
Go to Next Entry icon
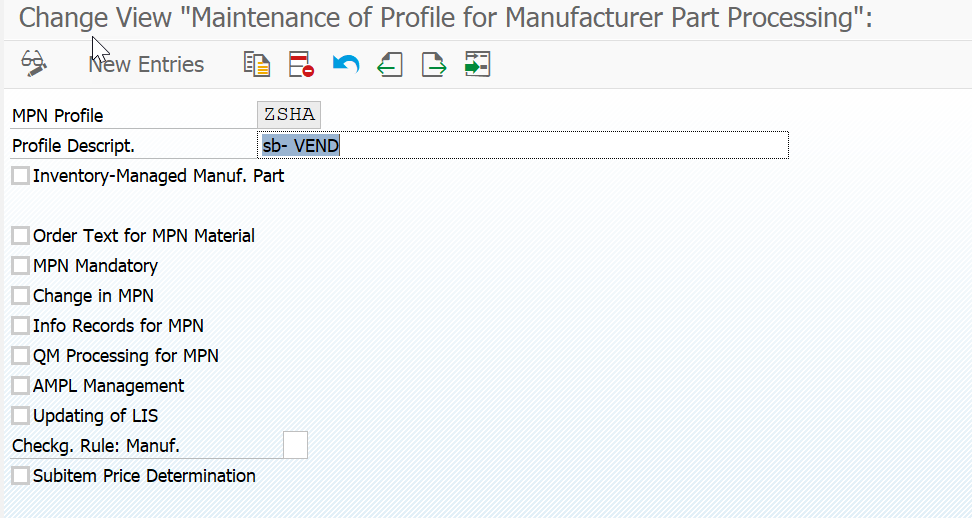coord(434,65)
